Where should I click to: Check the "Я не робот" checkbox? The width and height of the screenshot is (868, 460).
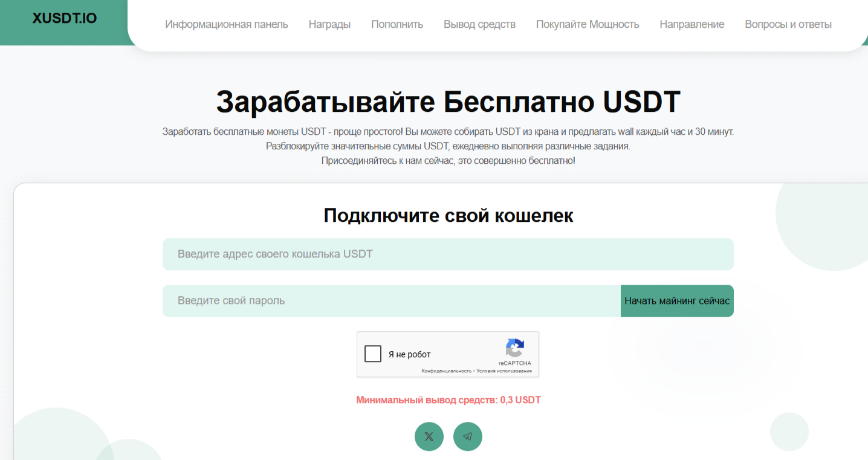373,354
